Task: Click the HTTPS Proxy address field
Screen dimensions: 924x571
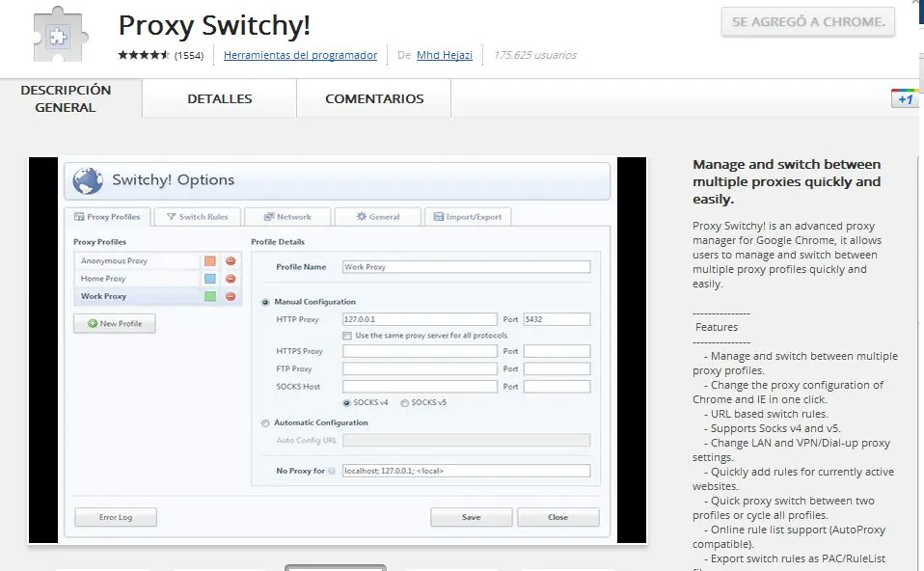Action: 420,351
